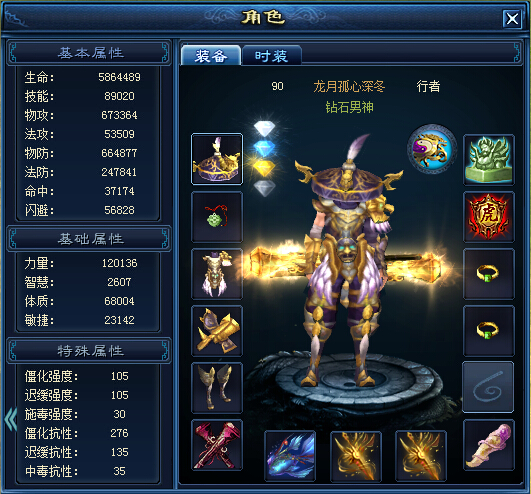The image size is (531, 494).
Task: Close the 角色 character window
Action: tap(512, 19)
